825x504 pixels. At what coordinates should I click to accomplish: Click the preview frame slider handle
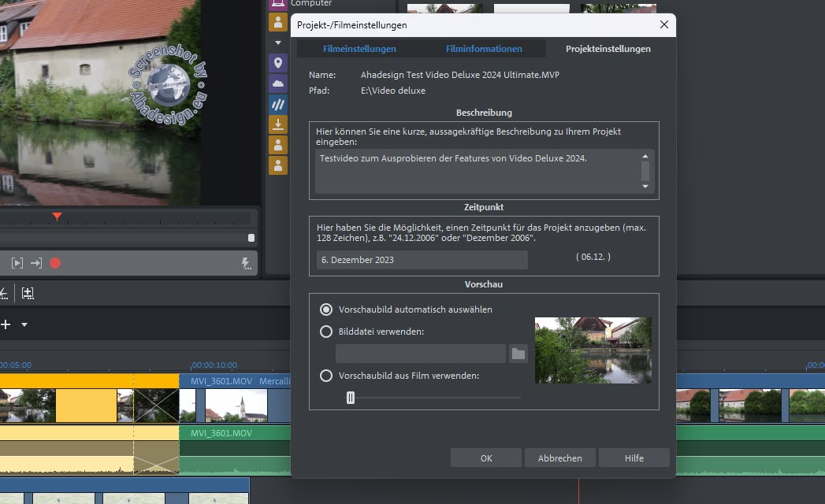[x=351, y=398]
